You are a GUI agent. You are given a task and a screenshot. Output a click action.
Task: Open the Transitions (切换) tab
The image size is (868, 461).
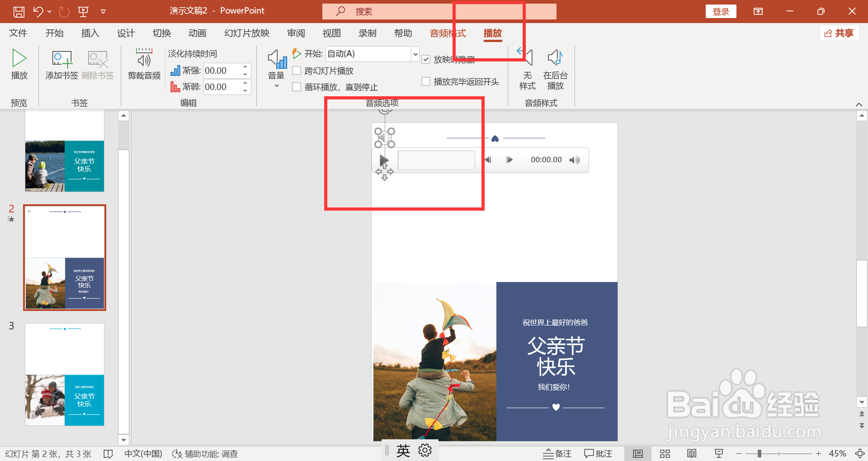pos(162,33)
